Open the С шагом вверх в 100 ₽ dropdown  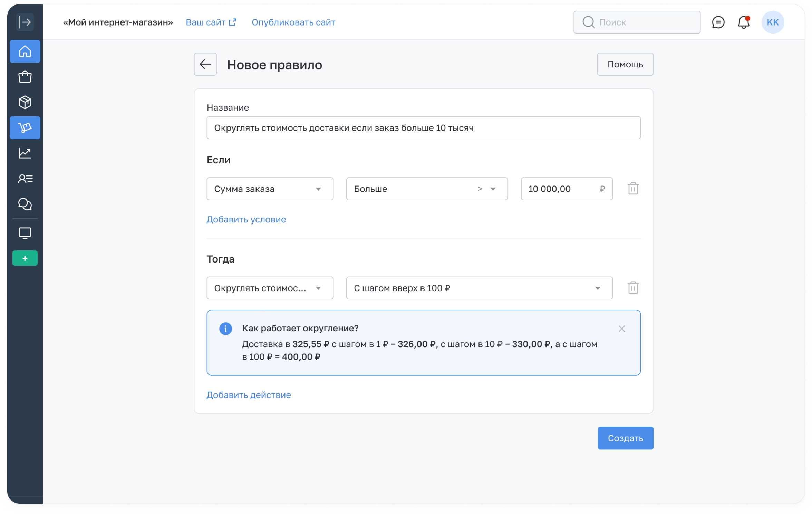[479, 288]
